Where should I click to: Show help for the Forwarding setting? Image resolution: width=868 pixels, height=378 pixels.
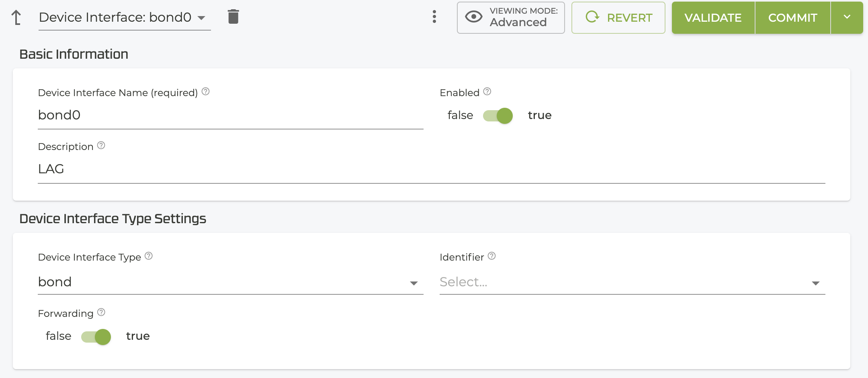pos(101,312)
